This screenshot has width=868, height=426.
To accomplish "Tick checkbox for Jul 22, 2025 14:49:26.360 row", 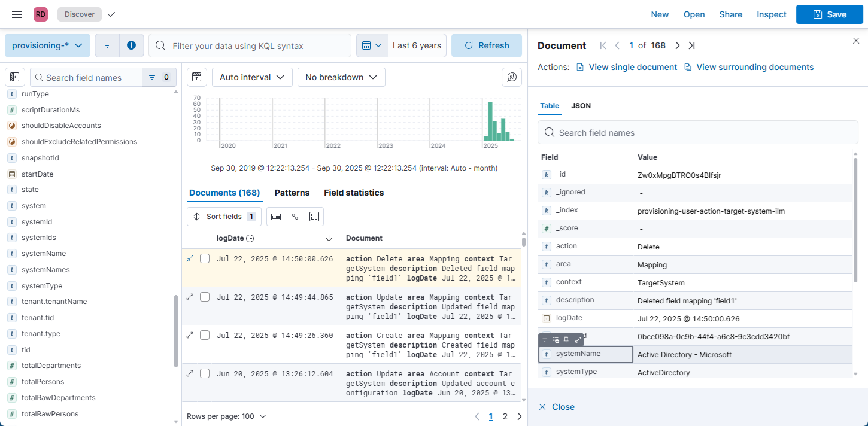I will (205, 335).
